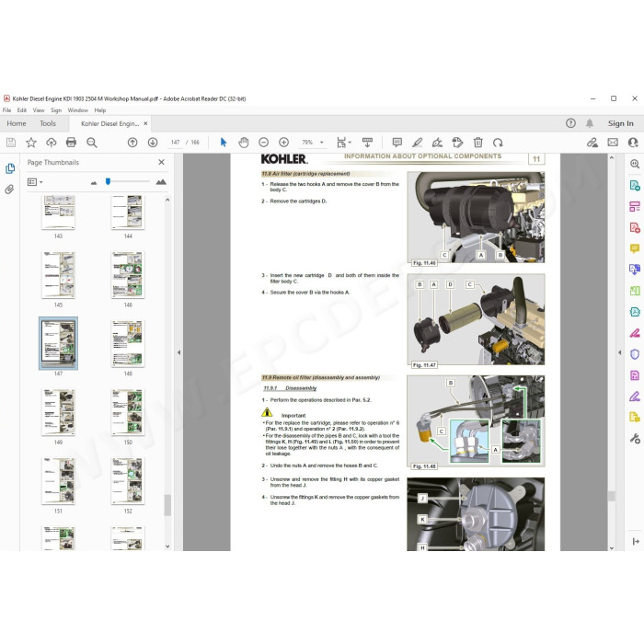This screenshot has width=644, height=644.
Task: Expand the fit page options arrow
Action: (x=350, y=143)
